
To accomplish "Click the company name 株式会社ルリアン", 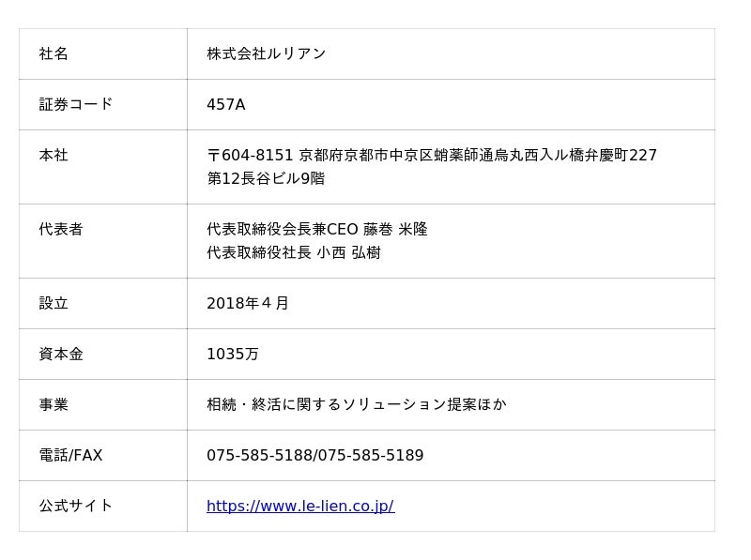I will 267,54.
